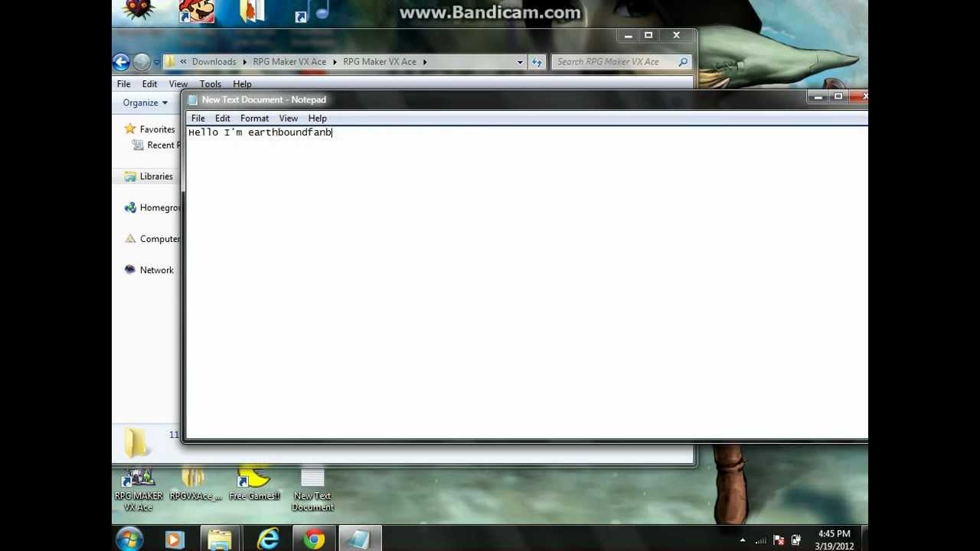Screen dimensions: 980x551
Task: Refresh the Explorer folder view
Action: (537, 62)
